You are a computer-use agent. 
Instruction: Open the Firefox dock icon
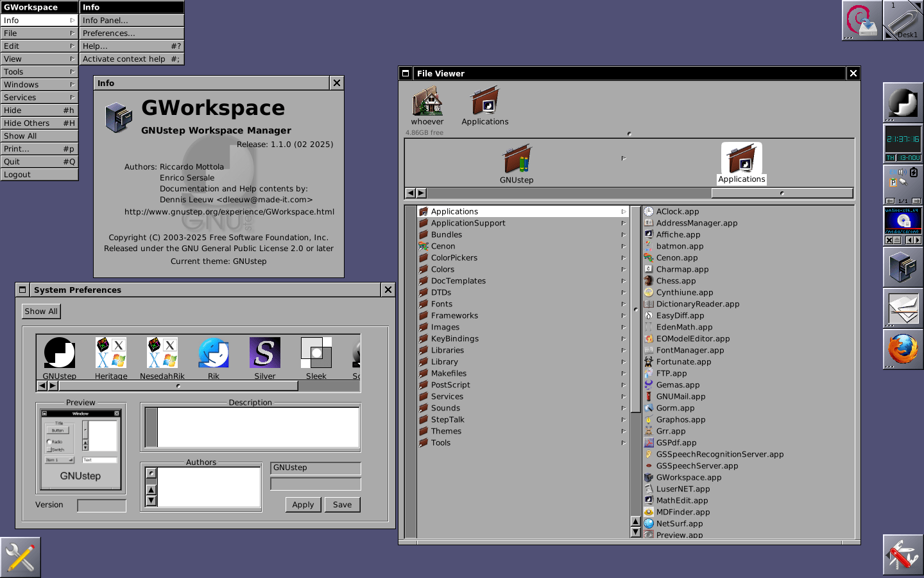(x=903, y=349)
